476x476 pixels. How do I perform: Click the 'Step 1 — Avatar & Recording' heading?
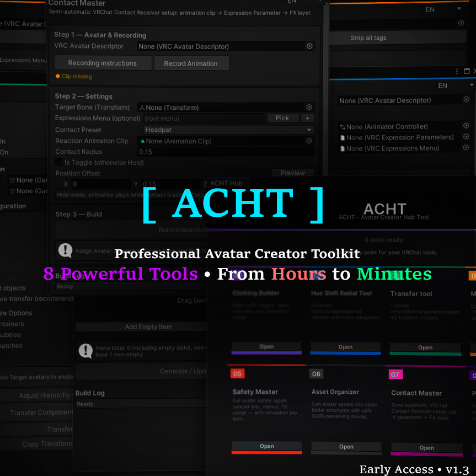100,35
